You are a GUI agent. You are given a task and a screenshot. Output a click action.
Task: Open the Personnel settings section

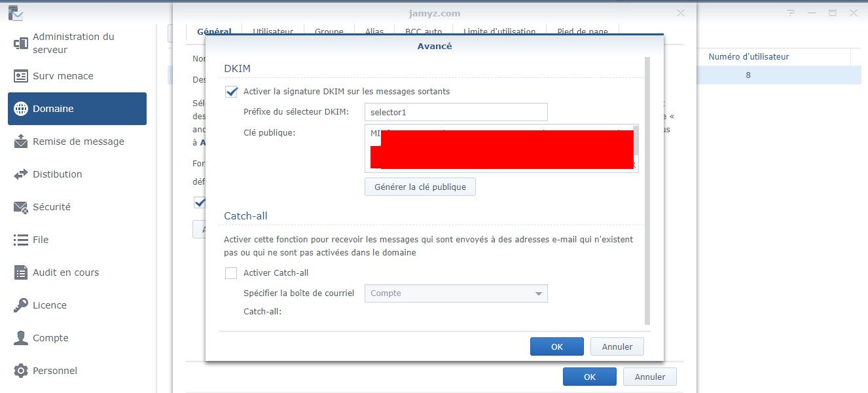coord(77,371)
